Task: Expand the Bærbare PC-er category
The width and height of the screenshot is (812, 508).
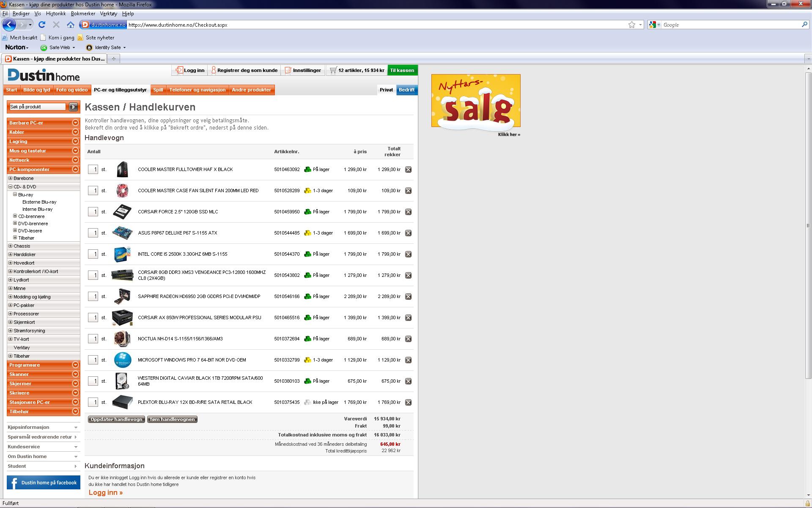Action: [75, 123]
